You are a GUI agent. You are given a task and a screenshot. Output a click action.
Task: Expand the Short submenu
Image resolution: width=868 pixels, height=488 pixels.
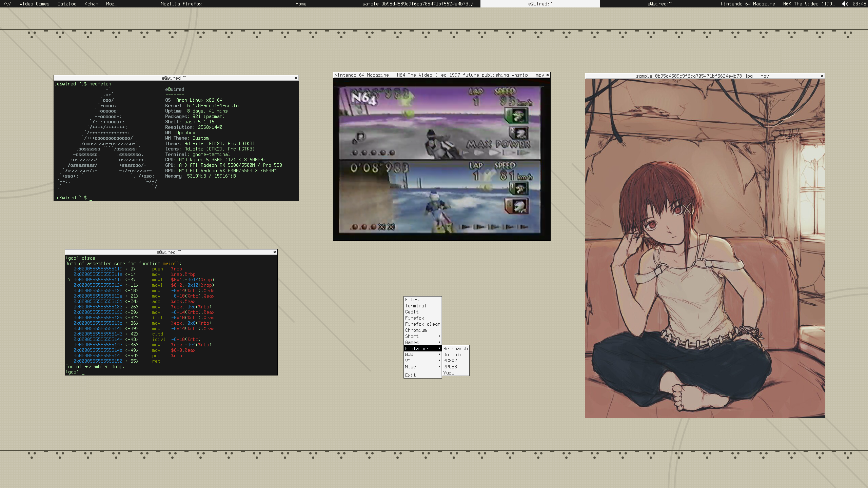click(x=422, y=336)
